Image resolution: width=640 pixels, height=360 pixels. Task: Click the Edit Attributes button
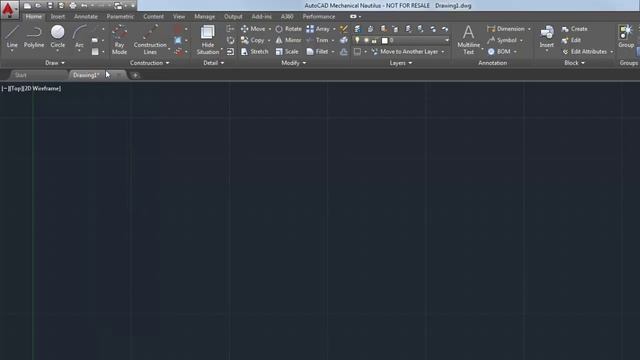click(584, 52)
